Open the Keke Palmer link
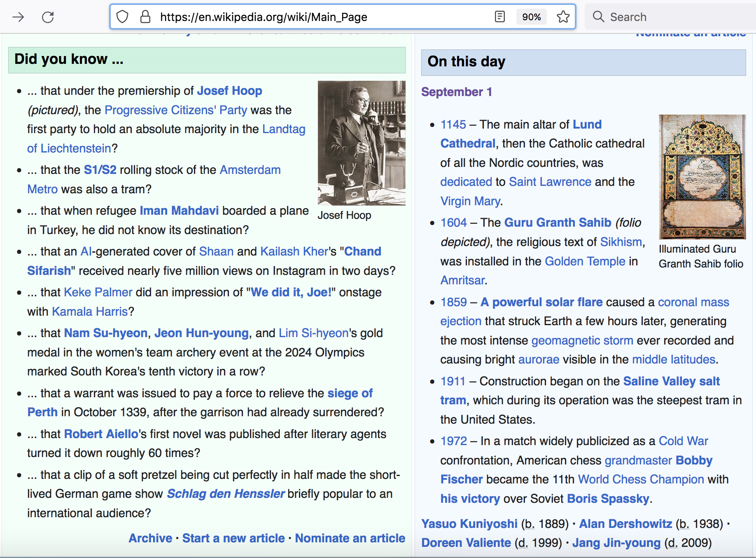 point(98,292)
